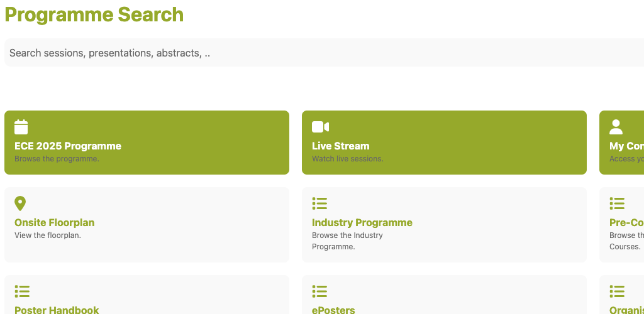Viewport: 644px width, 314px height.
Task: Click the person icon on the My Con card
Action: click(x=616, y=127)
